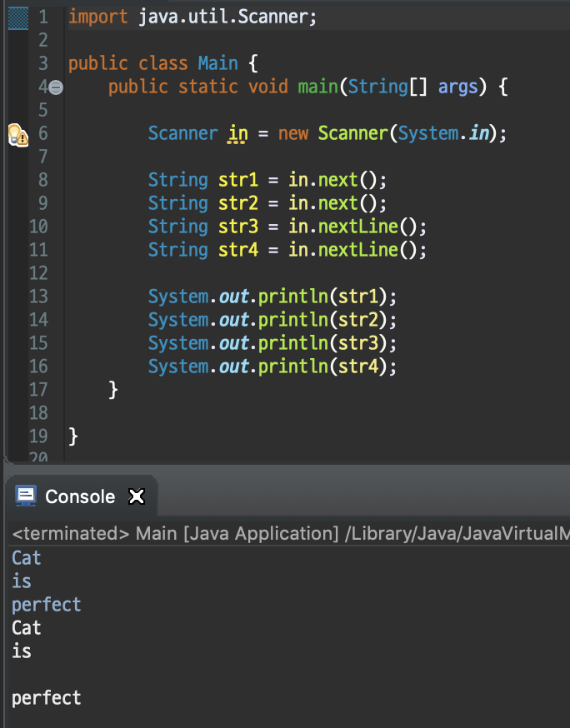Click the str2 variable declaration on line 9

click(237, 203)
